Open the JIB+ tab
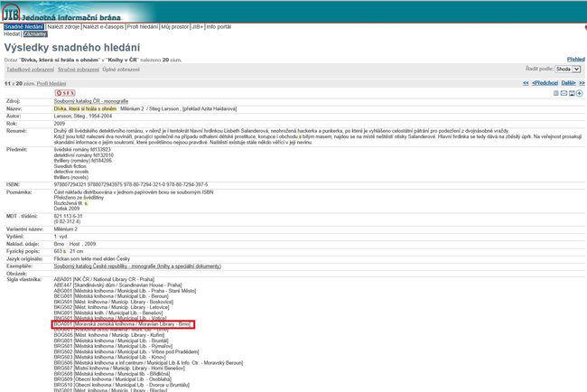Image resolution: width=587 pixels, height=392 pixels. pos(197,27)
